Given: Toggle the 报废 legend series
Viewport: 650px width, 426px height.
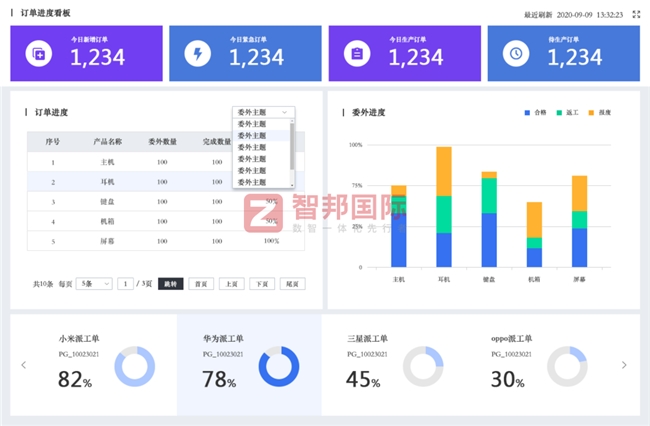Looking at the screenshot, I should pos(600,113).
